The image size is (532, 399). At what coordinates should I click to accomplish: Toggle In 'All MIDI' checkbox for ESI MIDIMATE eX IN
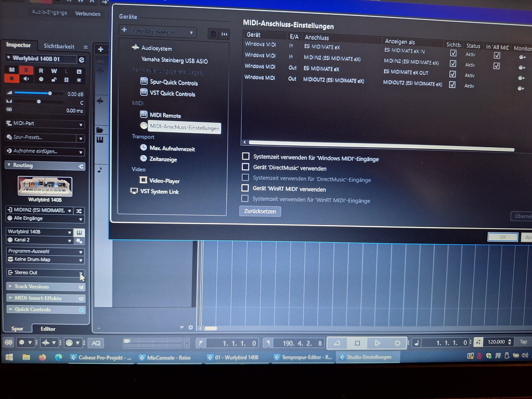click(497, 55)
